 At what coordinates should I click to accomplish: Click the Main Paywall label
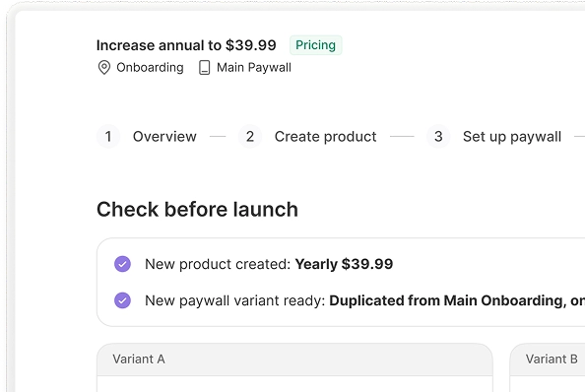tap(254, 68)
